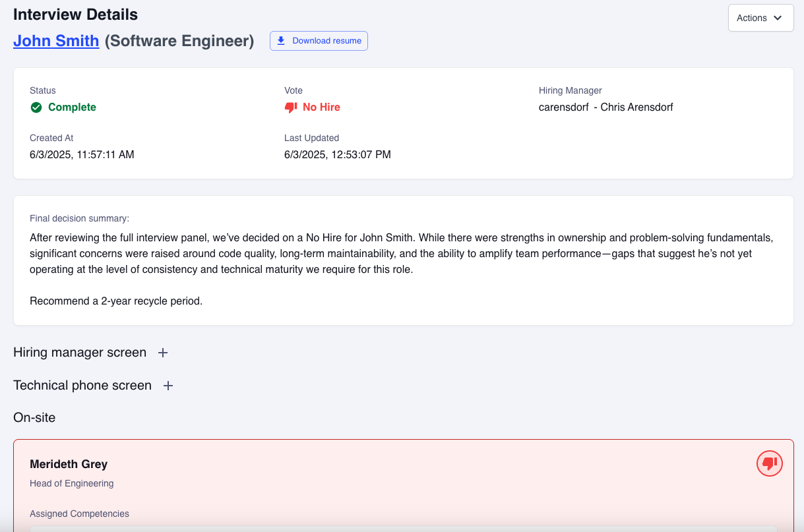Click the plus icon next to Hiring manager screen

coord(162,353)
